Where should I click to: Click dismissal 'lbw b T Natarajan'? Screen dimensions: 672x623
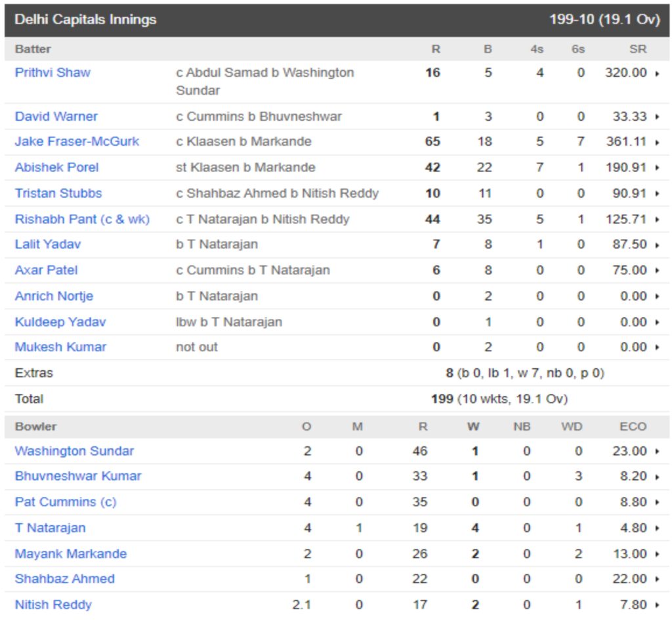click(229, 322)
